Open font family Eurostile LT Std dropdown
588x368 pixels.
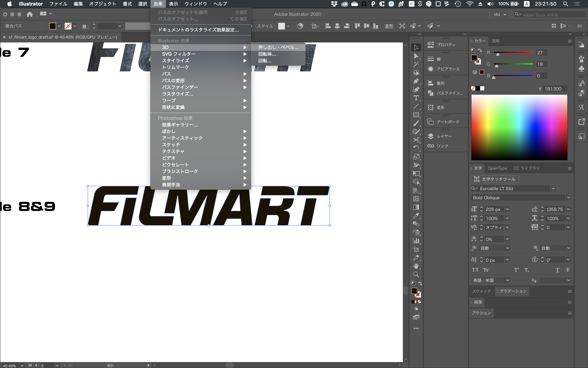(554, 188)
